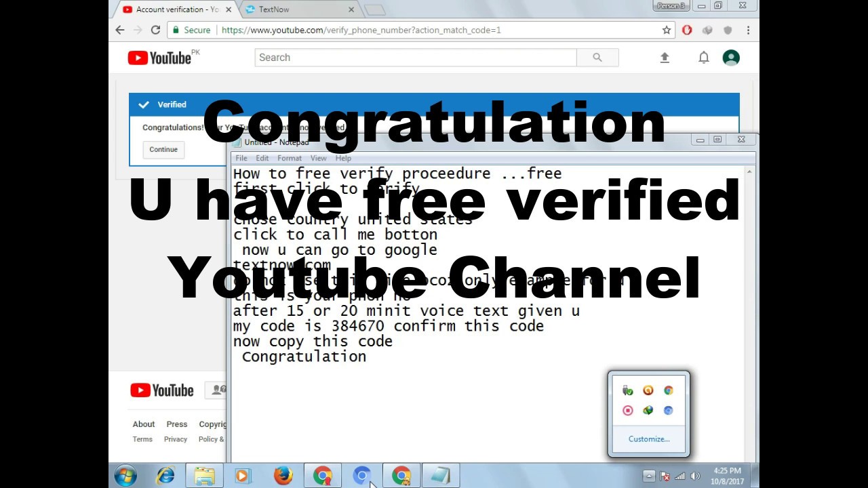Viewport: 868px width, 488px height.
Task: Click the YouTube search magnifier button
Action: pyautogui.click(x=597, y=58)
